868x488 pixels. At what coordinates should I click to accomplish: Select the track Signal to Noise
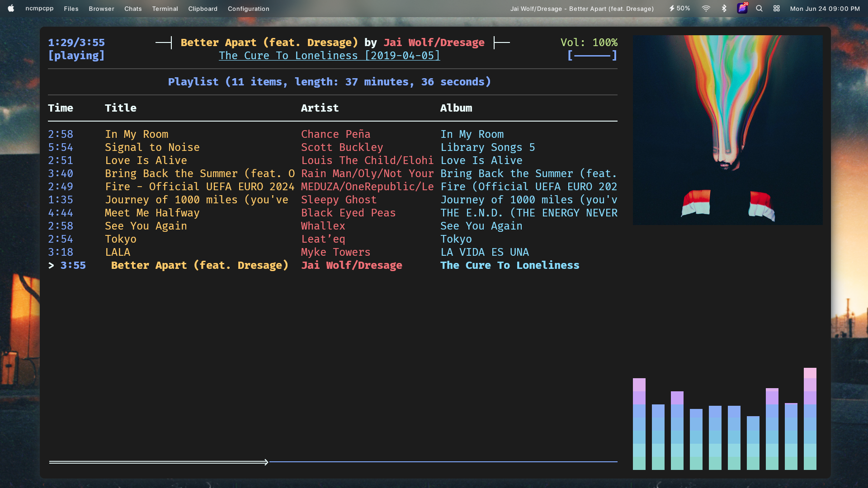coord(152,147)
